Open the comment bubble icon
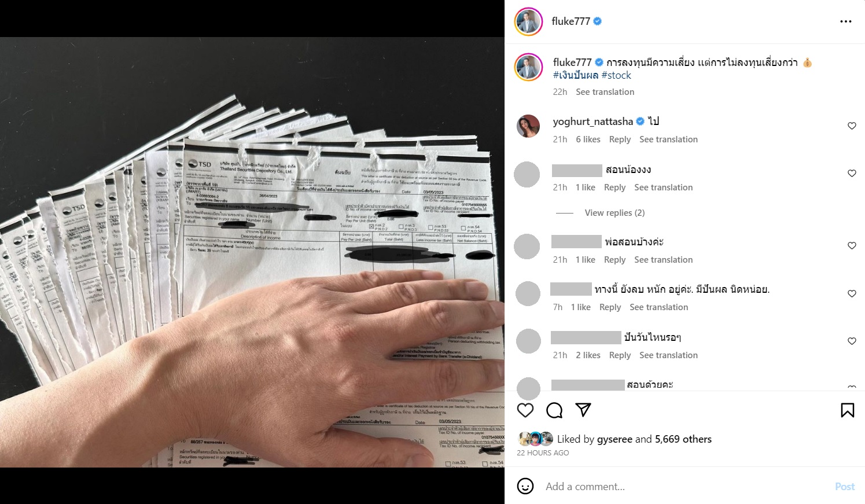865x504 pixels. click(554, 410)
